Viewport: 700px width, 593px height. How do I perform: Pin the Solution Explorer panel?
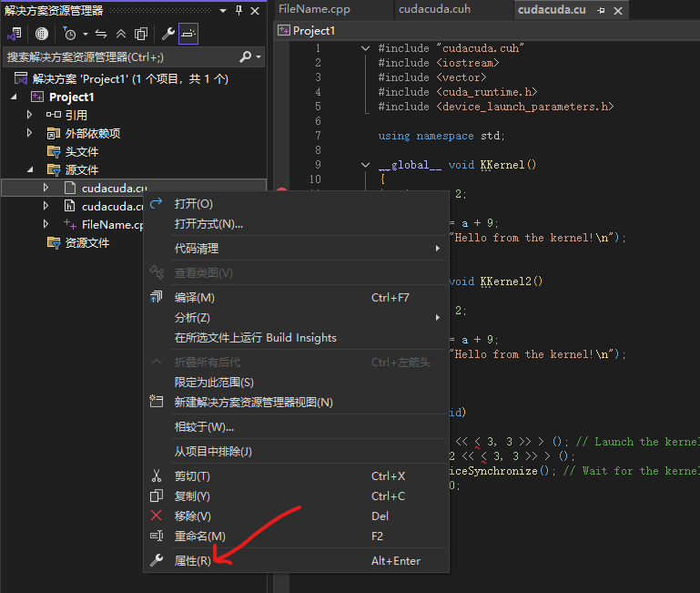pos(239,10)
